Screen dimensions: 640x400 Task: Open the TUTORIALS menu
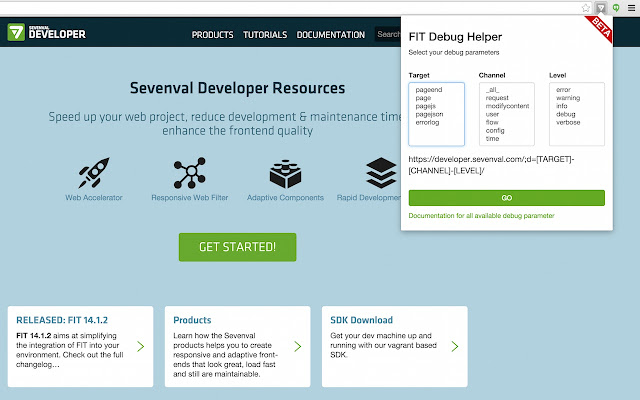(x=265, y=35)
